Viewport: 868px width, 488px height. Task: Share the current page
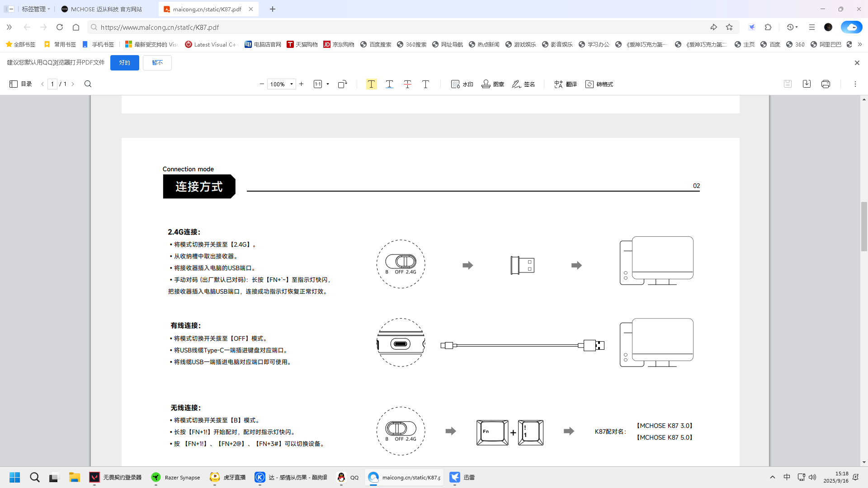pyautogui.click(x=713, y=27)
